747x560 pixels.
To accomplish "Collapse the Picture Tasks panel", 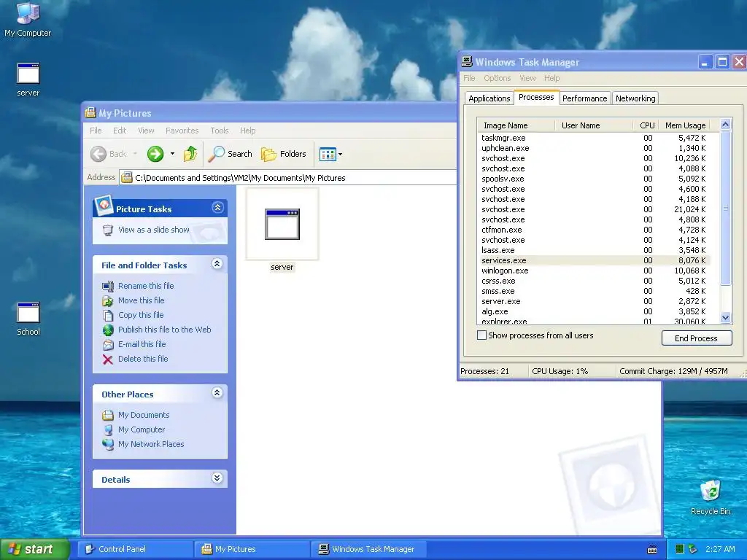I will click(217, 208).
